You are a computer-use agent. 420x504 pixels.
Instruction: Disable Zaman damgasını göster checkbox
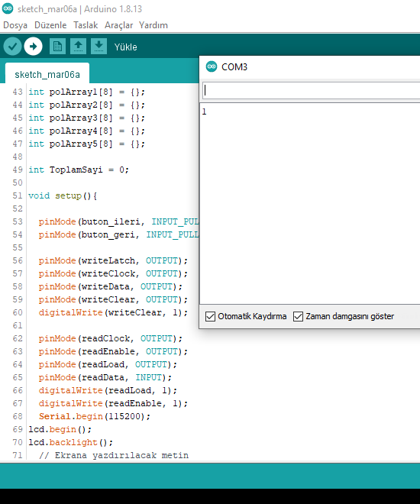298,316
